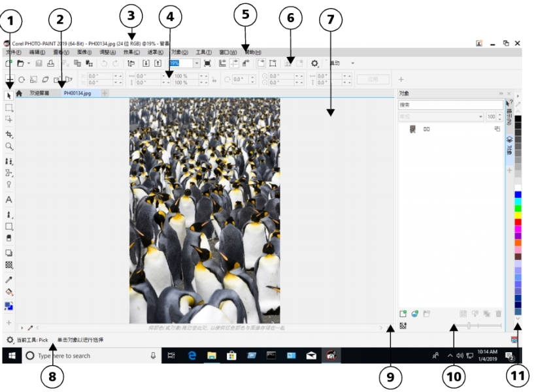The width and height of the screenshot is (538, 392).
Task: Expand the Open file dropdown arrow
Action: 29,63
